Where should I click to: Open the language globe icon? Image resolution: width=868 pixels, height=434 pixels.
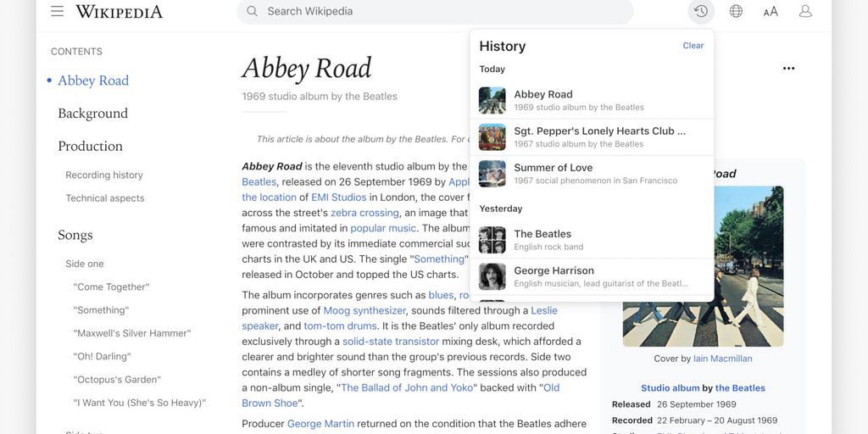736,11
